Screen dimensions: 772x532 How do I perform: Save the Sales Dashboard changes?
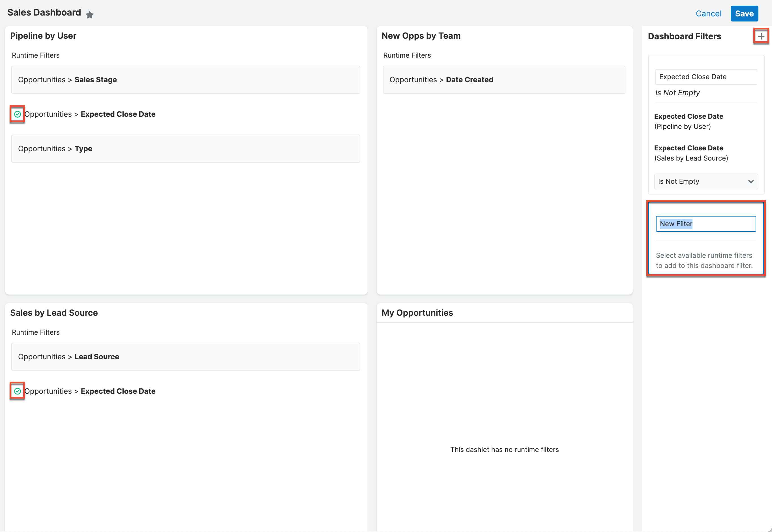[744, 14]
